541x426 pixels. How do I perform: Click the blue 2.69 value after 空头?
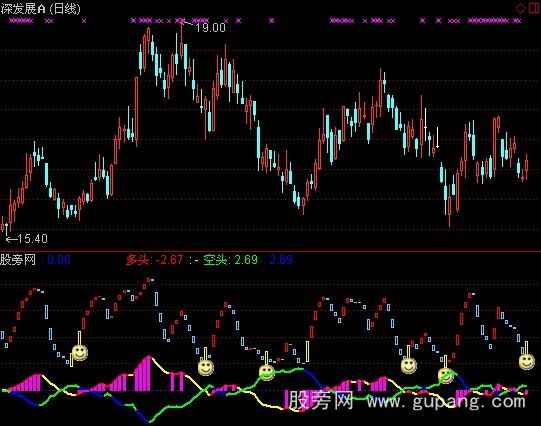coord(281,259)
